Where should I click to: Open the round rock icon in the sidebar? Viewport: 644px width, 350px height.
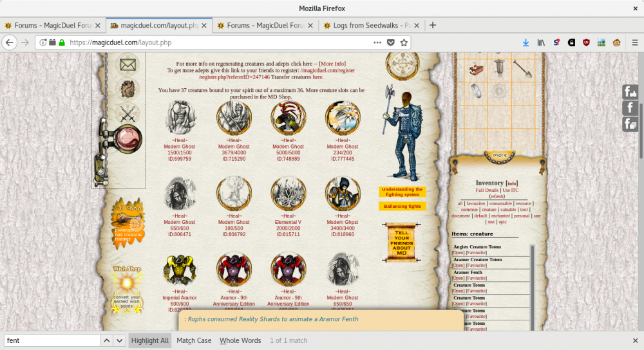pos(128,89)
